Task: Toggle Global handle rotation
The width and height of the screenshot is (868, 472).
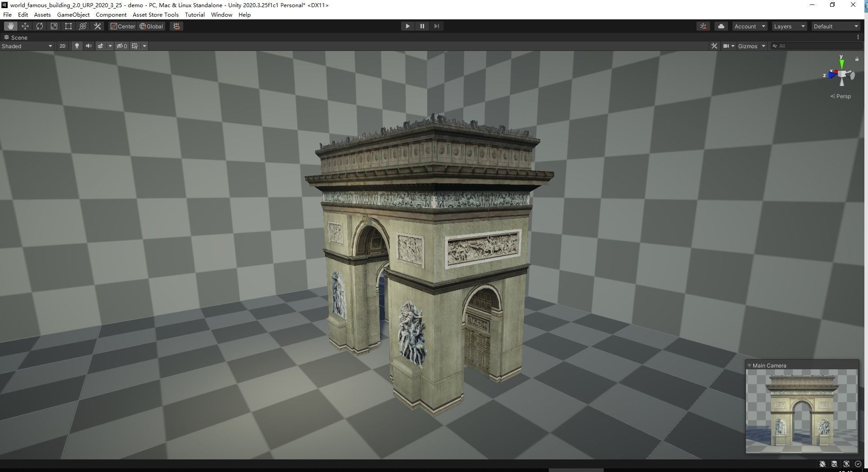Action: (x=151, y=26)
